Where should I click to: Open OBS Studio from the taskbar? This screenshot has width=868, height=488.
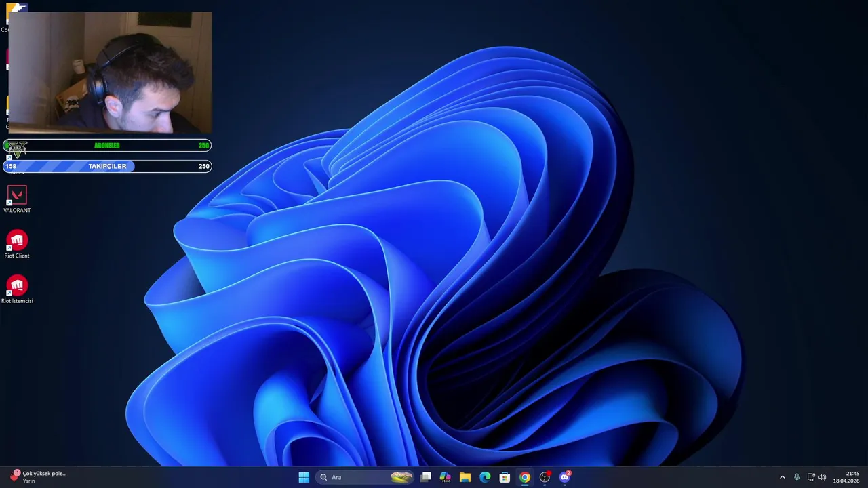(545, 477)
